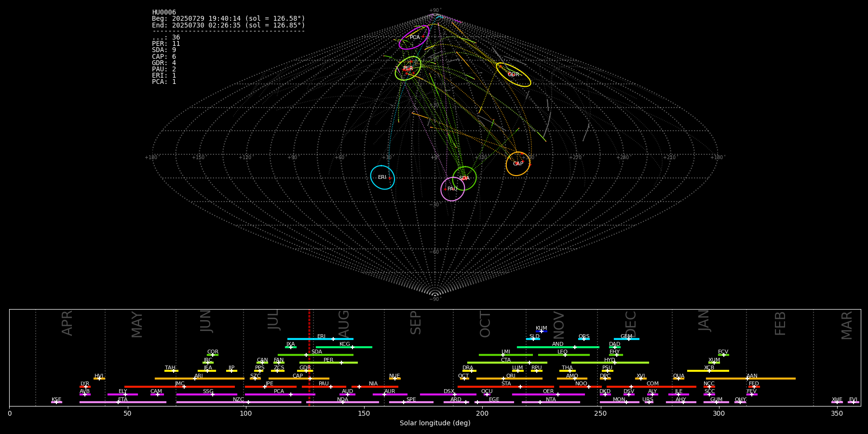This screenshot has width=868, height=434.
Task: Click the DSX shower bar in timeline
Action: (x=448, y=394)
